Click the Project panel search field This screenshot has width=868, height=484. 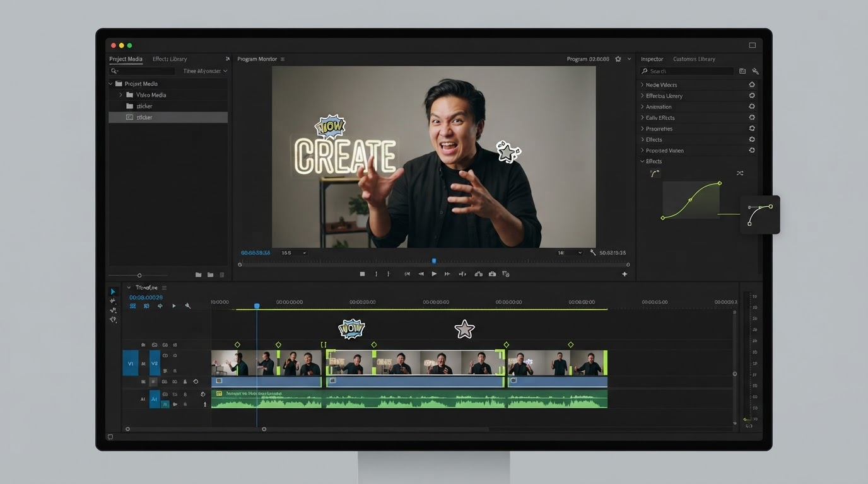coord(142,71)
